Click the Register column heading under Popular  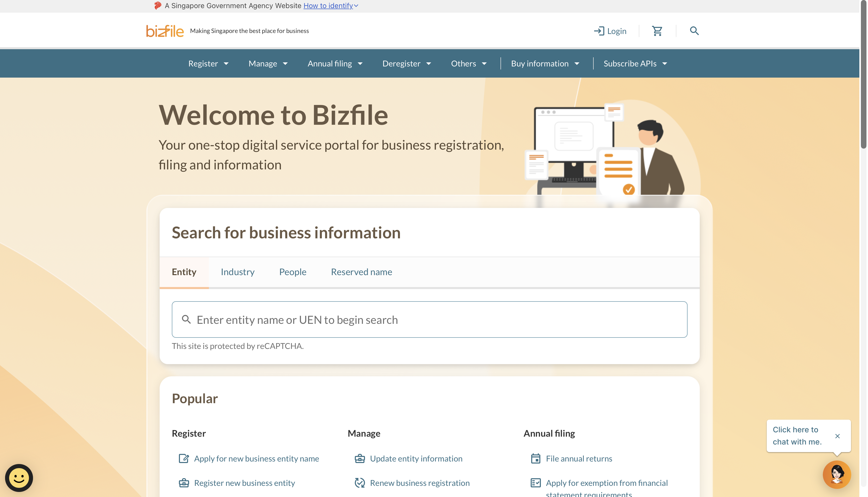pos(189,433)
